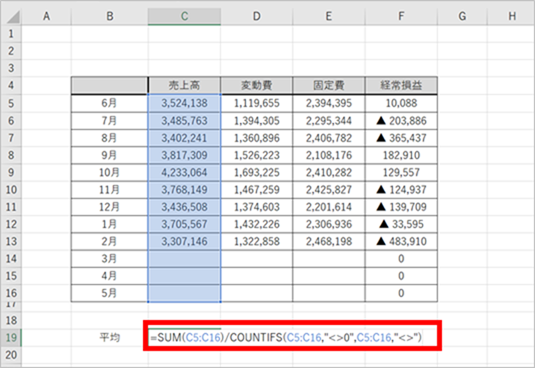This screenshot has height=368, width=535.
Task: Select the 11月 month cell
Action: click(x=110, y=190)
